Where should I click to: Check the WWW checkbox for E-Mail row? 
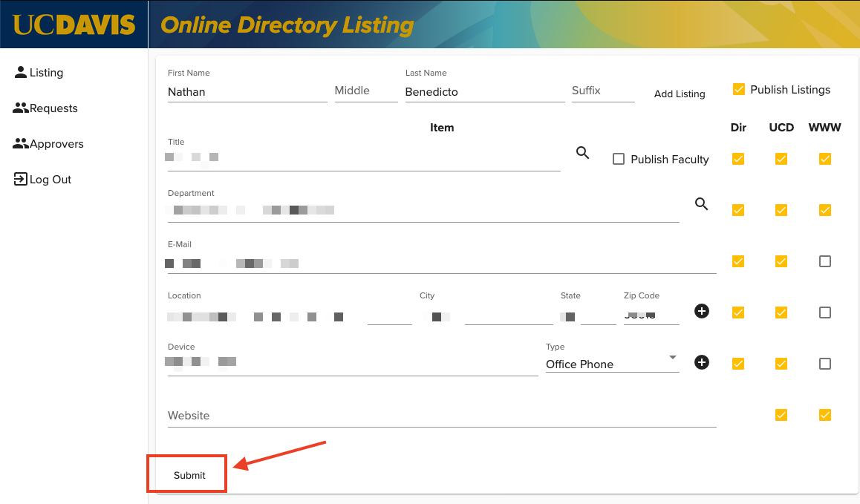tap(824, 261)
